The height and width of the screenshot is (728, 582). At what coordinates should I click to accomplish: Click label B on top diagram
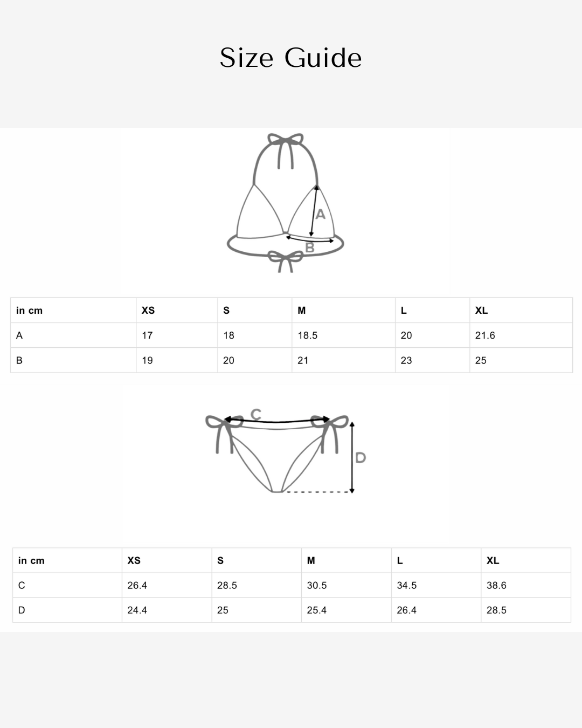pos(310,248)
